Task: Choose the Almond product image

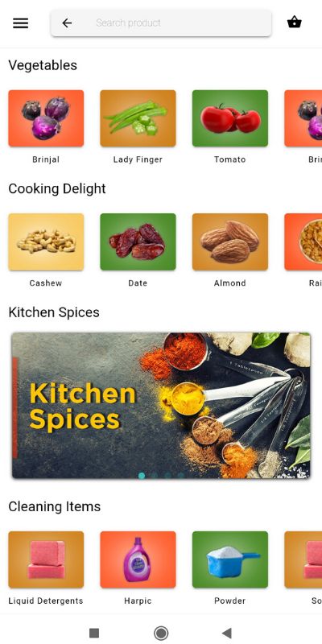Action: (230, 242)
